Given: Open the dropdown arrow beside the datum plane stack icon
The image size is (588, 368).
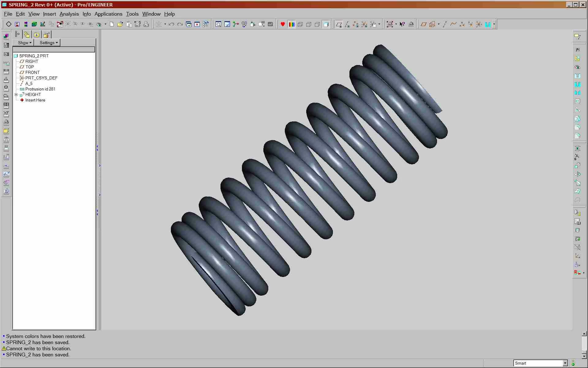Looking at the screenshot, I should click(x=439, y=24).
